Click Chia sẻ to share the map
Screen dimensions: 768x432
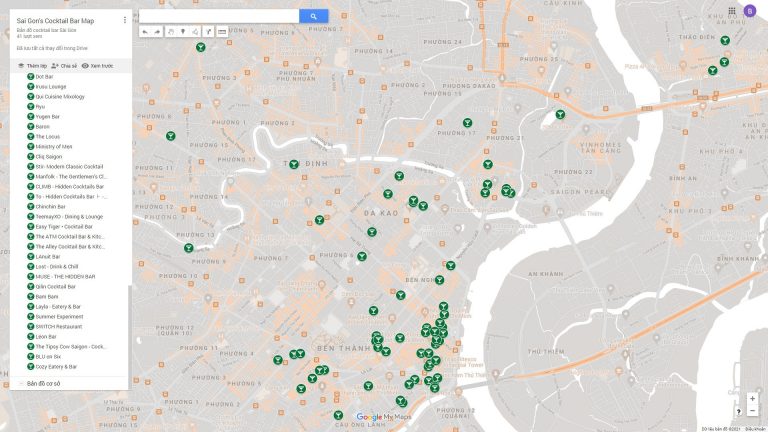(x=64, y=66)
